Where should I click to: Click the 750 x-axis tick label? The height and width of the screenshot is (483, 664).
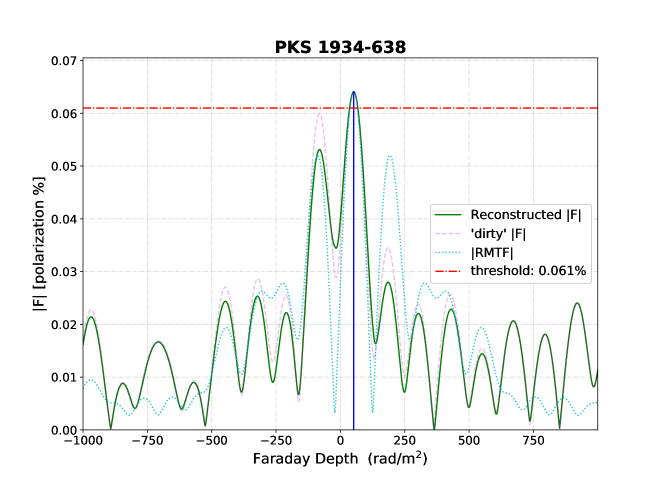pyautogui.click(x=532, y=441)
